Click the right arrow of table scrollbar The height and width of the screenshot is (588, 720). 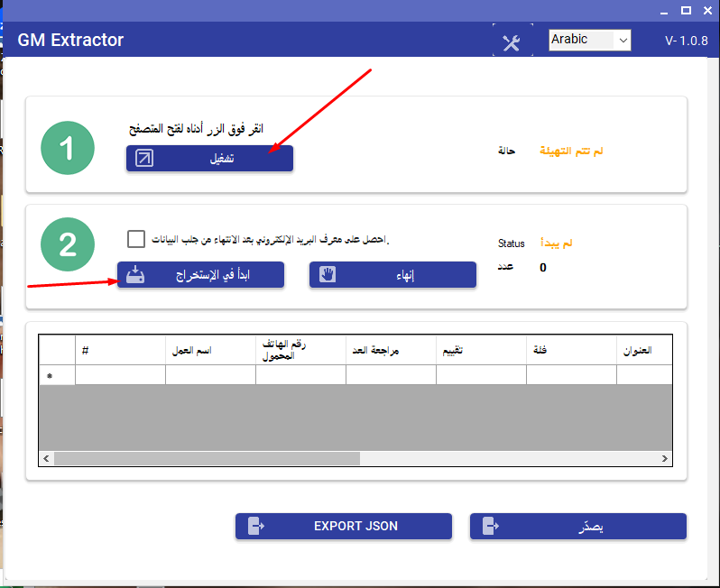coord(665,459)
